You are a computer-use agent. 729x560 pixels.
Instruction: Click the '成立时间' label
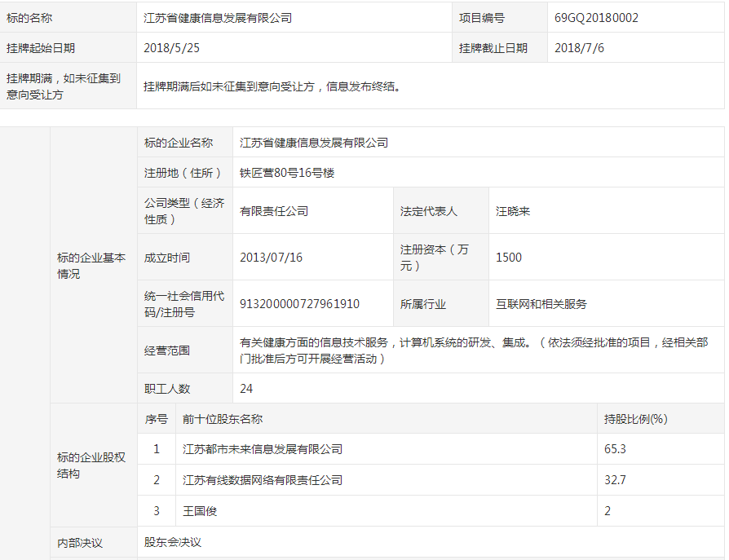click(x=167, y=258)
